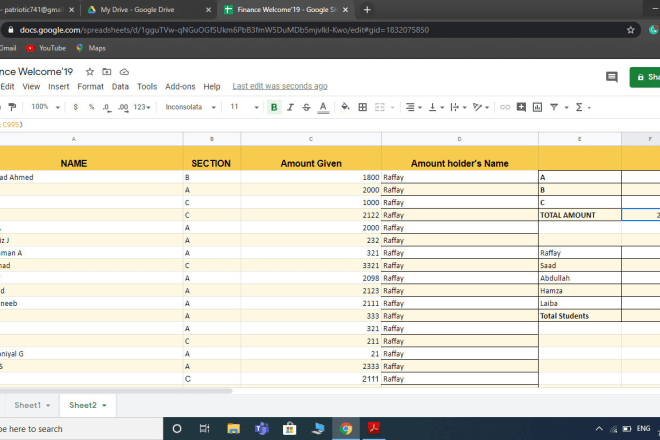Open the comment history icon
The width and height of the screenshot is (660, 440).
611,76
